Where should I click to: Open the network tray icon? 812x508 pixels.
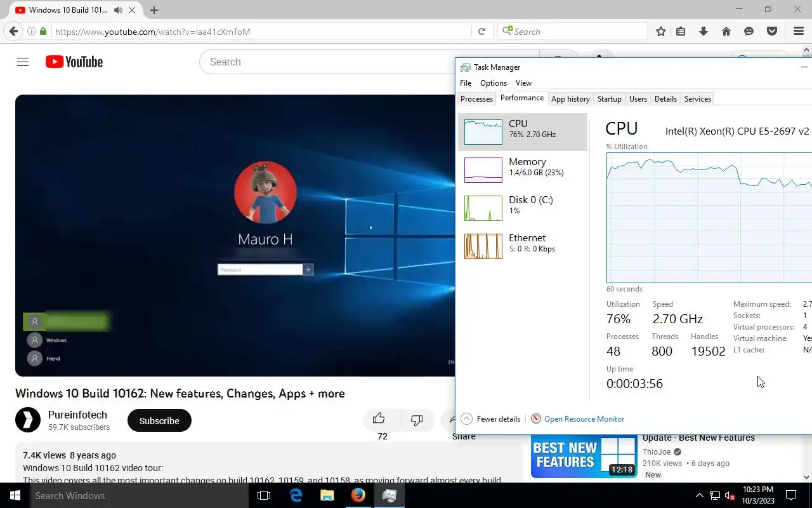(715, 495)
